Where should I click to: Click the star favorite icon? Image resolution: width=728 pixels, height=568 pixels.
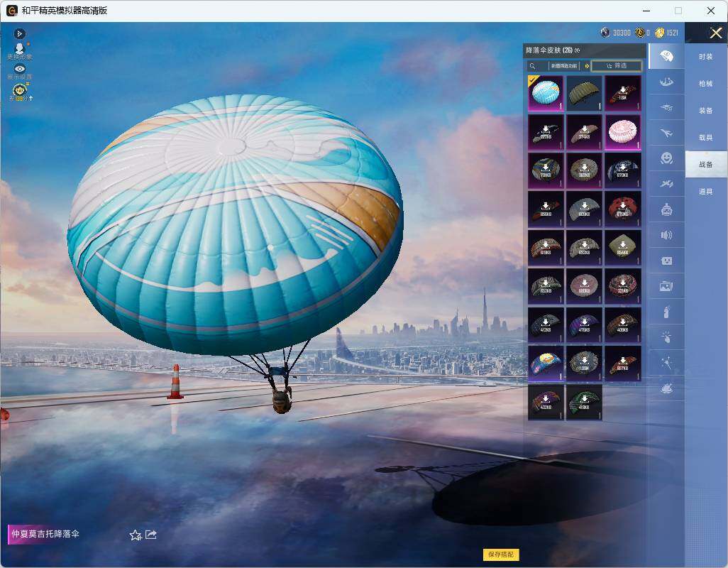point(135,535)
